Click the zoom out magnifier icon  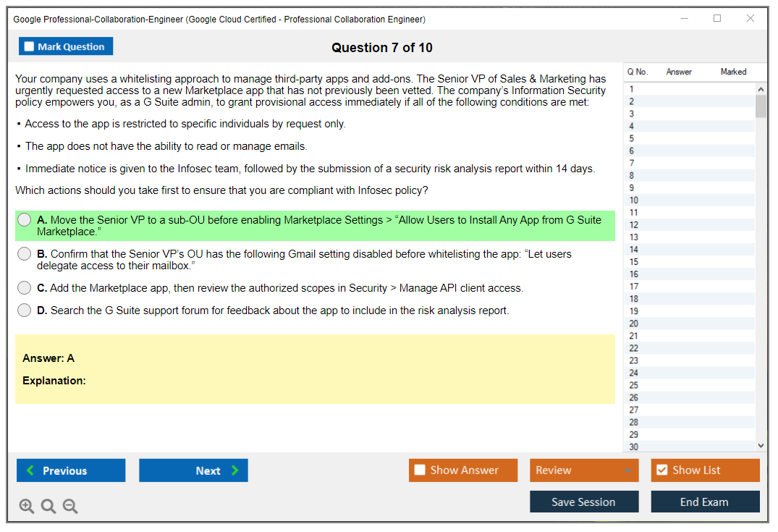pos(70,507)
